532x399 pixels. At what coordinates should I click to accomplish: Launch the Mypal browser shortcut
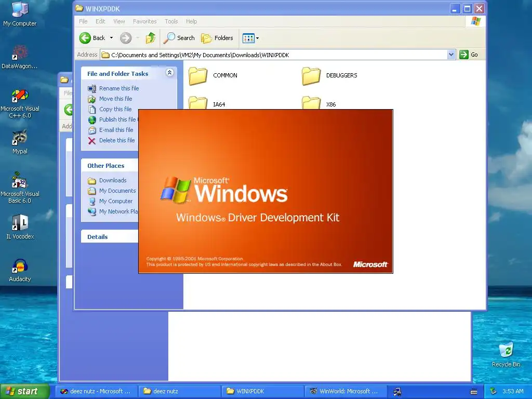coord(20,142)
